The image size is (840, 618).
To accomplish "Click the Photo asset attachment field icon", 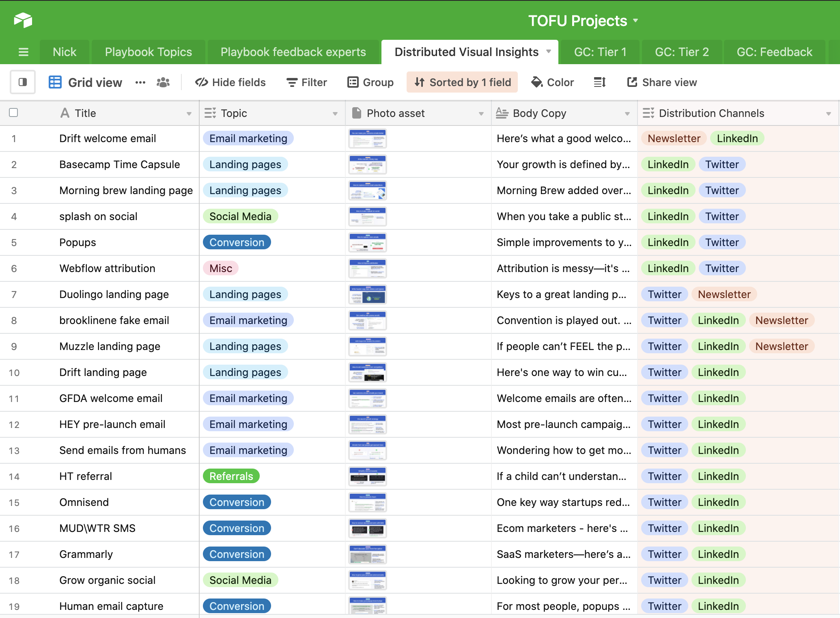I will (356, 113).
